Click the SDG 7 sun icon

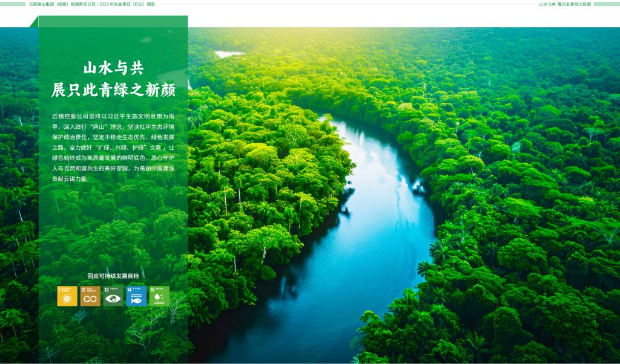[67, 296]
